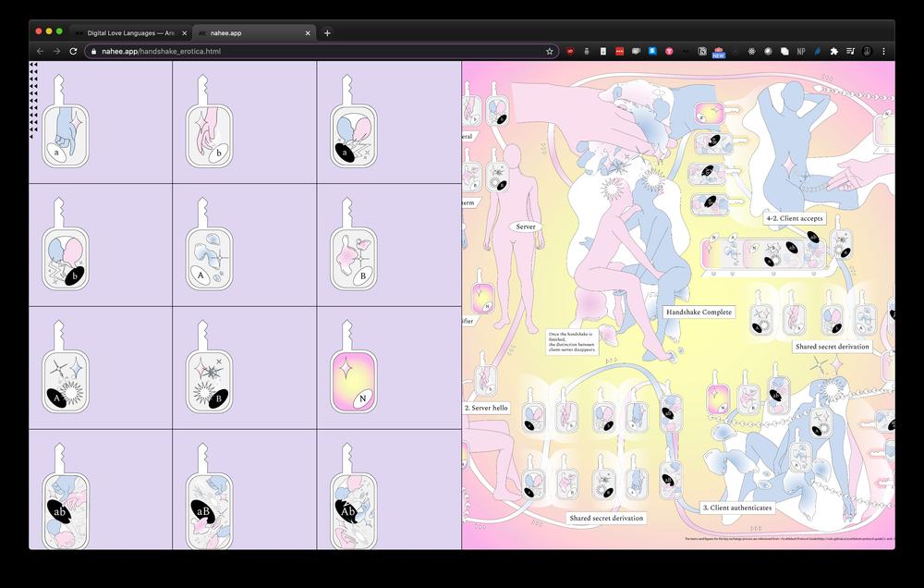Image resolution: width=924 pixels, height=588 pixels.
Task: Click the 'Handshake Complete' label
Action: point(699,312)
